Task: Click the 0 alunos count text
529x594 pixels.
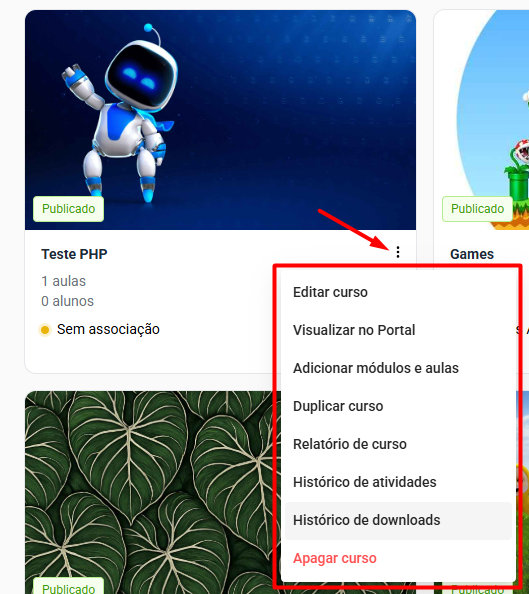Action: point(67,302)
